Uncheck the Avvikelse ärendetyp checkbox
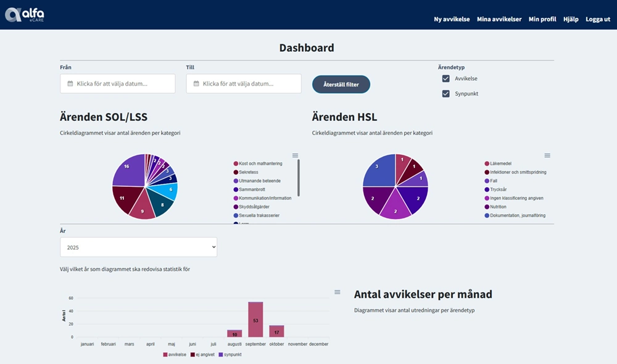 point(445,78)
